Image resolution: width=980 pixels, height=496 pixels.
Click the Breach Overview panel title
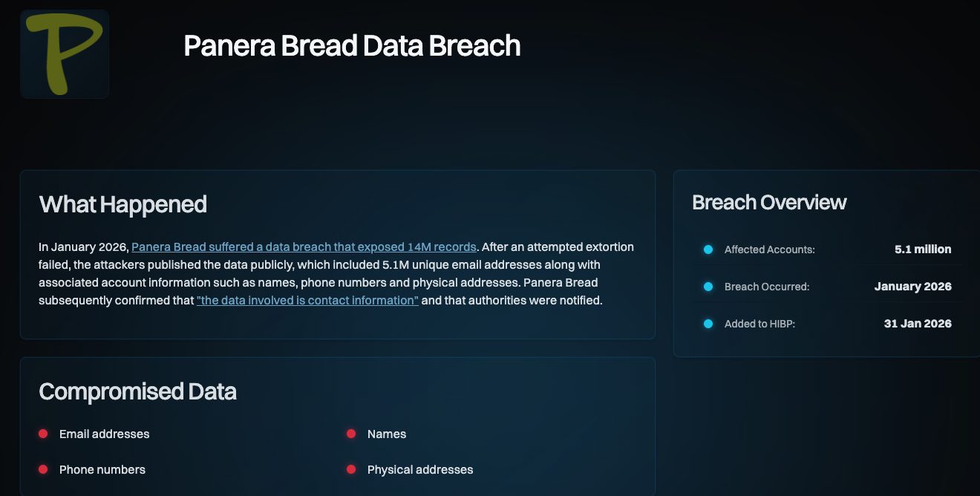click(x=769, y=202)
